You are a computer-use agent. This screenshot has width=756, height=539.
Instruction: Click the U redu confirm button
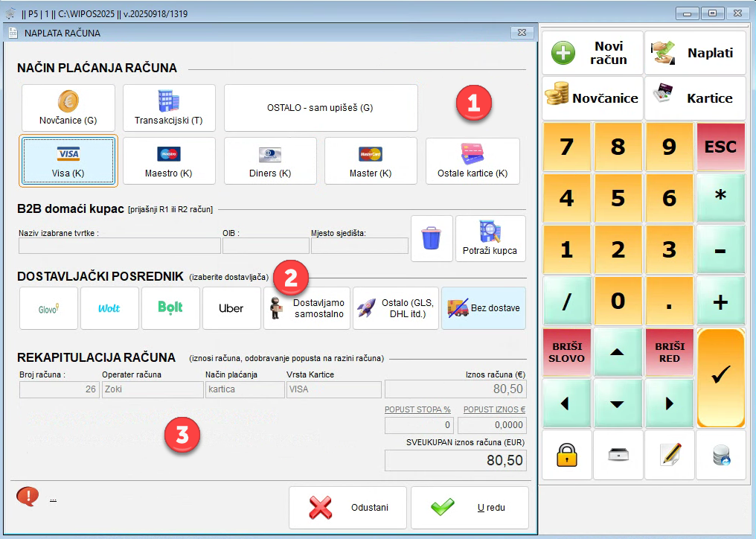tap(470, 507)
